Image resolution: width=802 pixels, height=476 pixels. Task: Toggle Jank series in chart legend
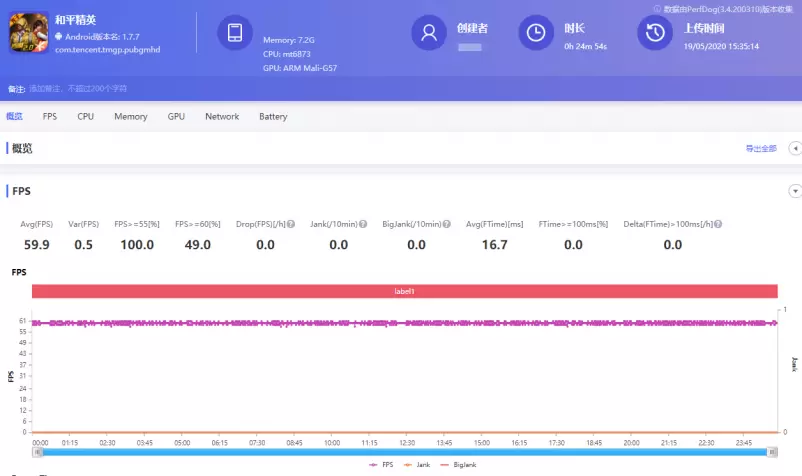[418, 465]
